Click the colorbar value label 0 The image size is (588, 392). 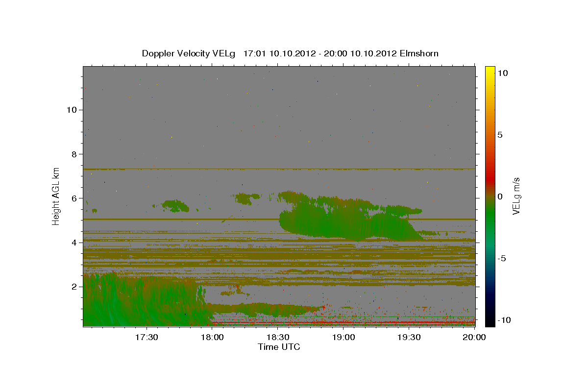coord(500,196)
